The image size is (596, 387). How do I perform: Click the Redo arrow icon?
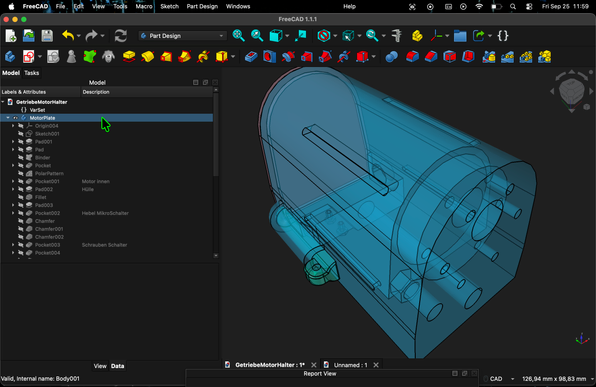[x=92, y=36]
